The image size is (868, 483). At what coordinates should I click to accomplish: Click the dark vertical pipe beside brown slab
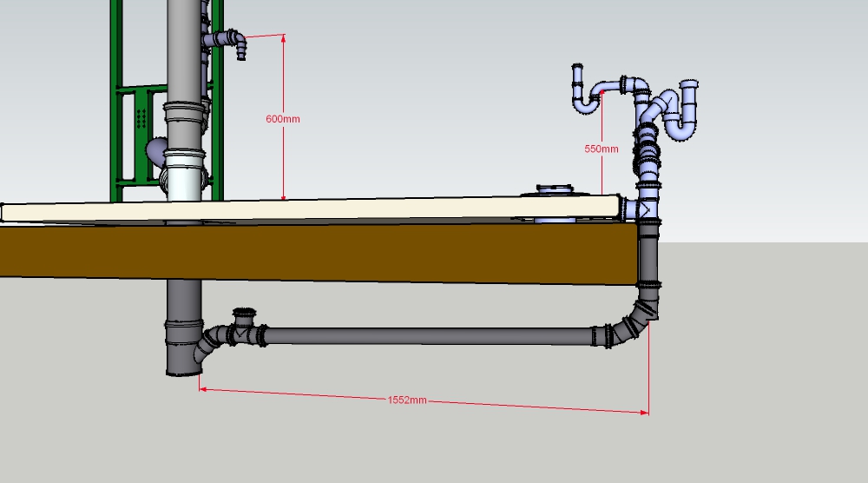pos(648,254)
